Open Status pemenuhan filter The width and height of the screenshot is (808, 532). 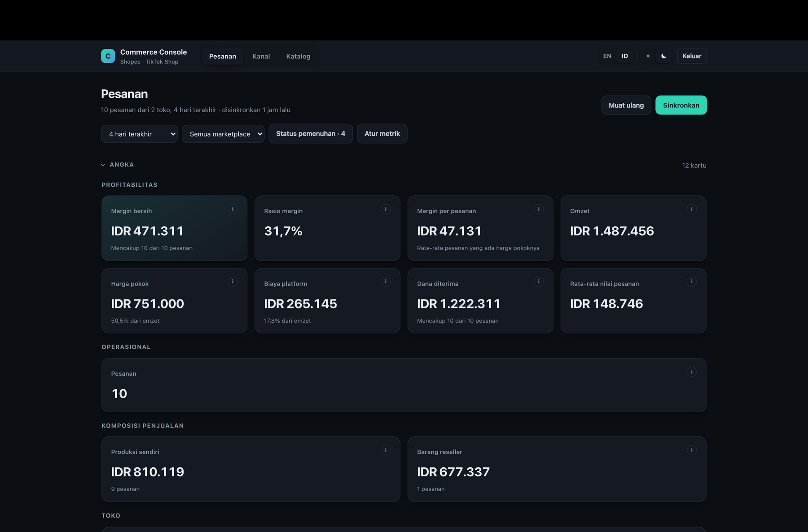pos(311,134)
